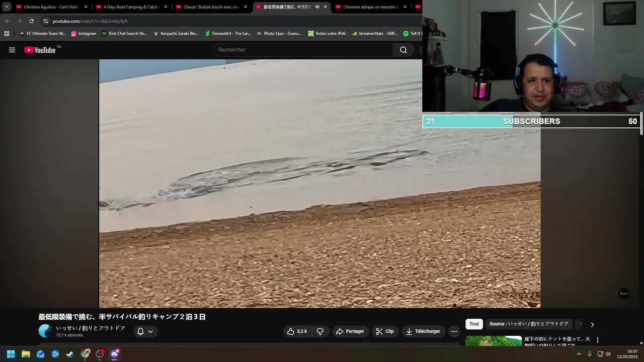Open the more actions three-dot menu
Screen dimensions: 644x362
click(x=454, y=331)
